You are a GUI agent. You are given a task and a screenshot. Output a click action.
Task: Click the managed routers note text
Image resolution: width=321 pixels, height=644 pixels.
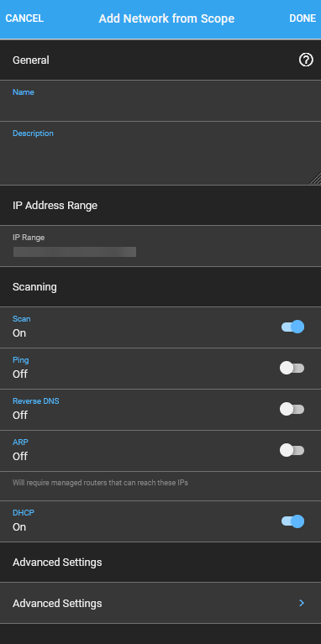click(x=100, y=483)
